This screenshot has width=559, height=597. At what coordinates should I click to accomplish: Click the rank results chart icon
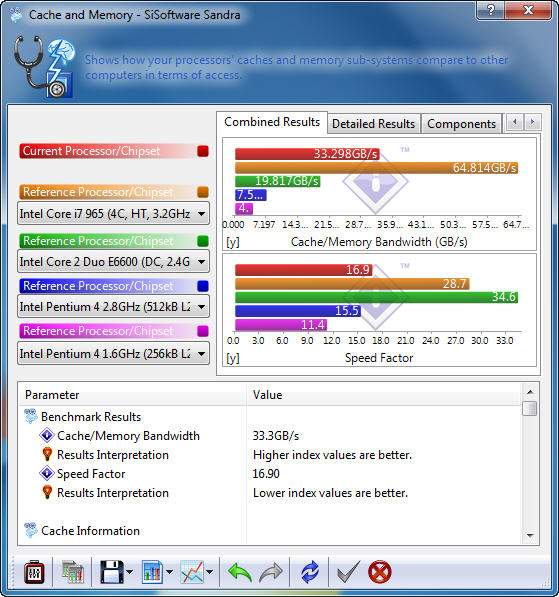[73, 572]
